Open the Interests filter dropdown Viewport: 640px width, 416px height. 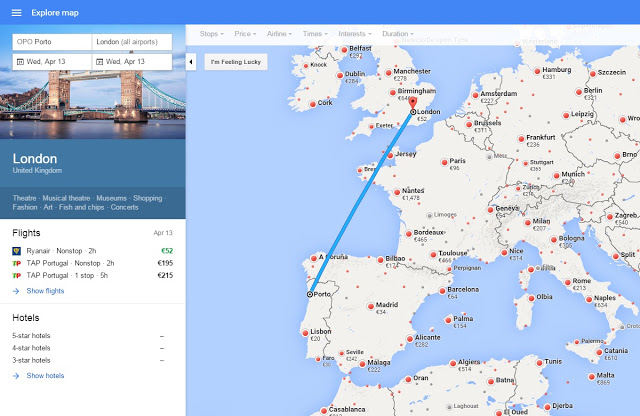355,34
